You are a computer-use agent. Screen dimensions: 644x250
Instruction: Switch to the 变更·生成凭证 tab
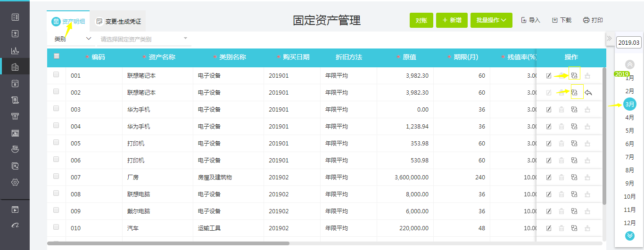[x=118, y=21]
